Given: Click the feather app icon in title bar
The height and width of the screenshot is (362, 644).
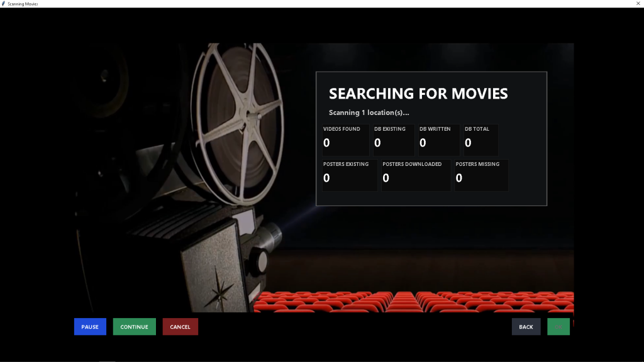Looking at the screenshot, I should [x=4, y=4].
